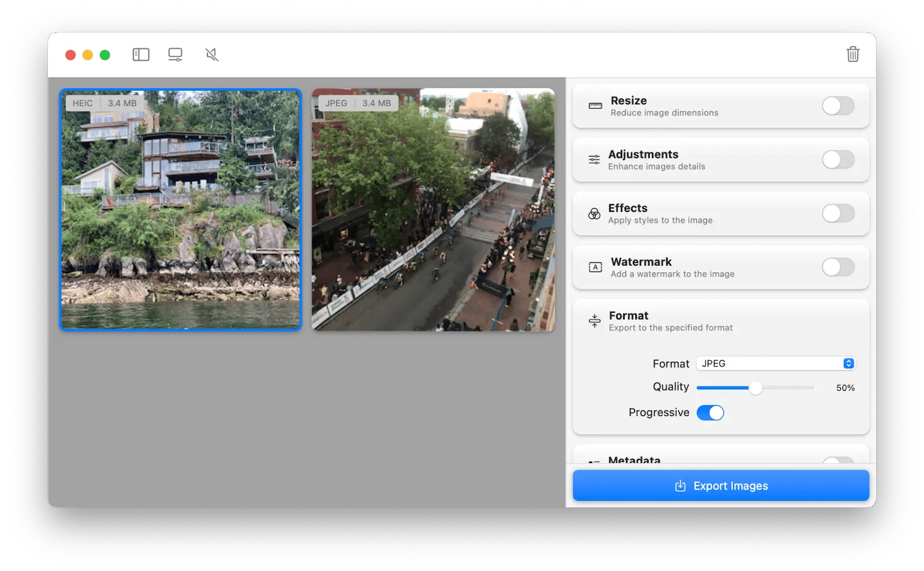Click the JPEG badge on second thumbnail
The image size is (924, 571).
click(x=336, y=103)
